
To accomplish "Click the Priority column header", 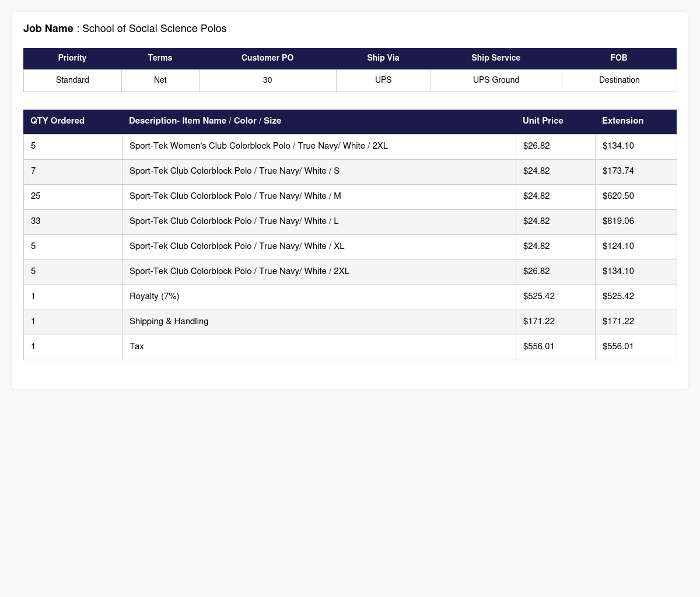I will (x=72, y=58).
